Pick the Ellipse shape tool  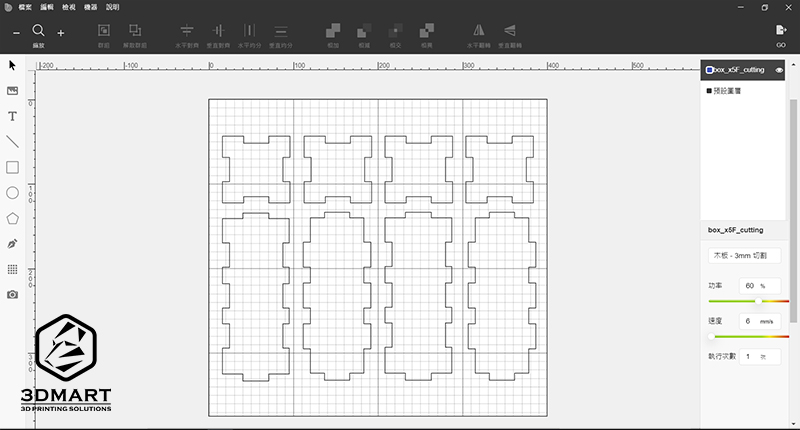click(13, 193)
